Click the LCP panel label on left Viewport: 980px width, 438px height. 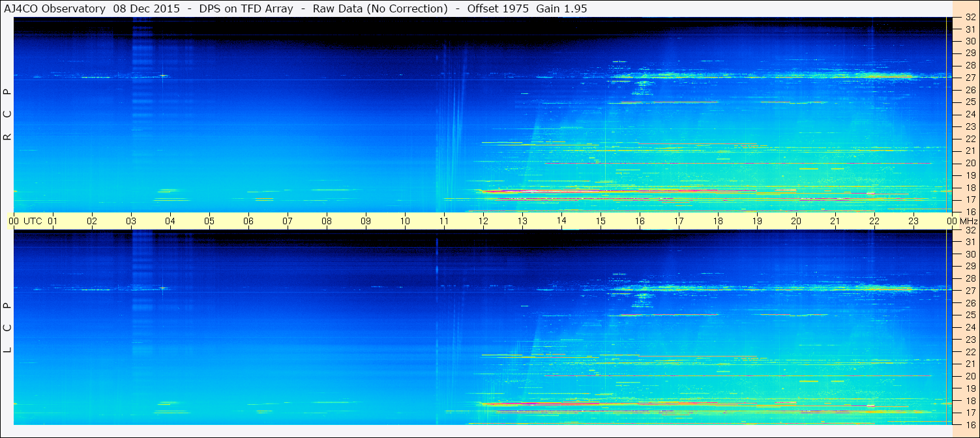click(7, 328)
